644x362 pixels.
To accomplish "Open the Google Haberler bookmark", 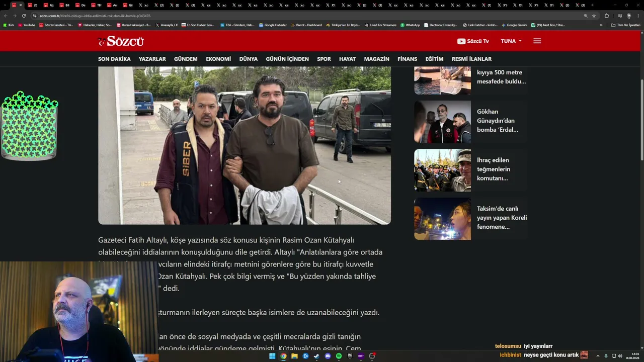I will point(273,25).
